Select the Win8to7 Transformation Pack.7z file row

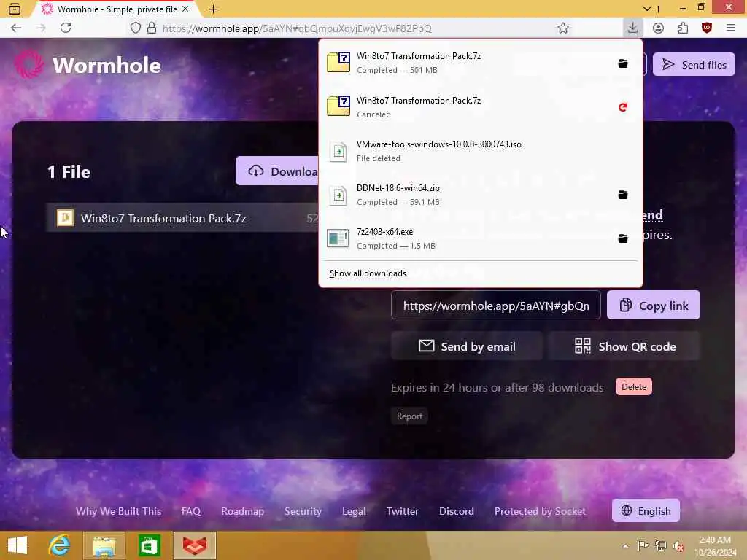(182, 218)
